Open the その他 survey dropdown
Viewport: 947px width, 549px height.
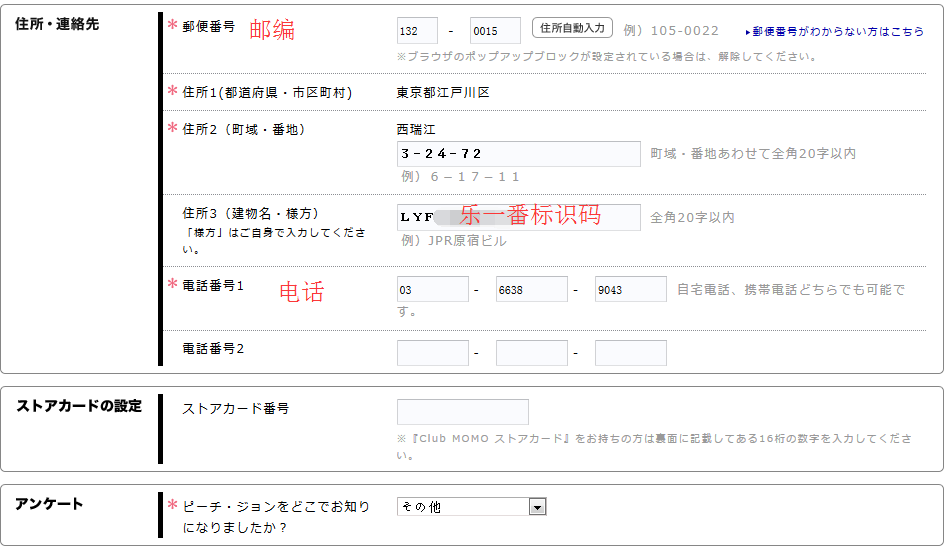471,507
